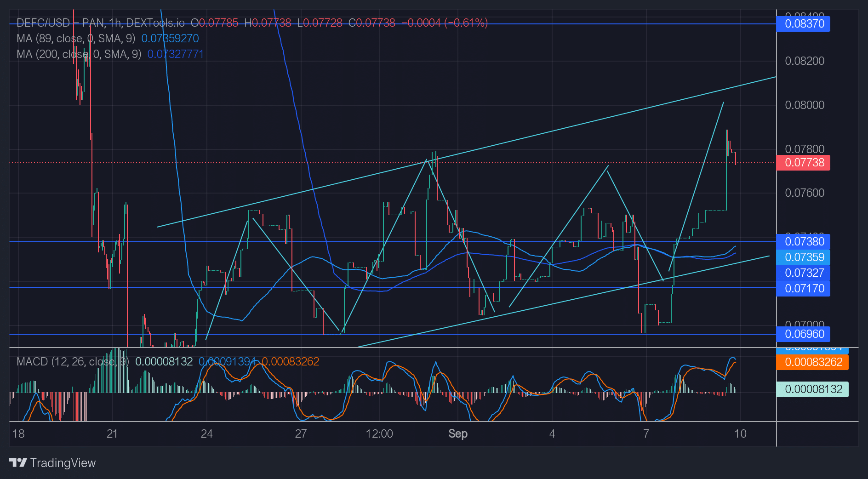Click the 0.08200 price axis tick
The height and width of the screenshot is (479, 868).
(x=805, y=61)
